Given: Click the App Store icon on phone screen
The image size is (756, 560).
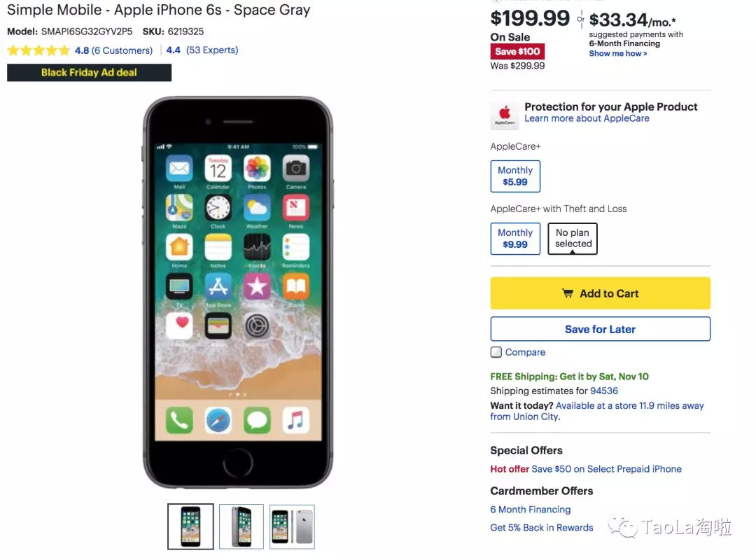Looking at the screenshot, I should click(x=218, y=286).
